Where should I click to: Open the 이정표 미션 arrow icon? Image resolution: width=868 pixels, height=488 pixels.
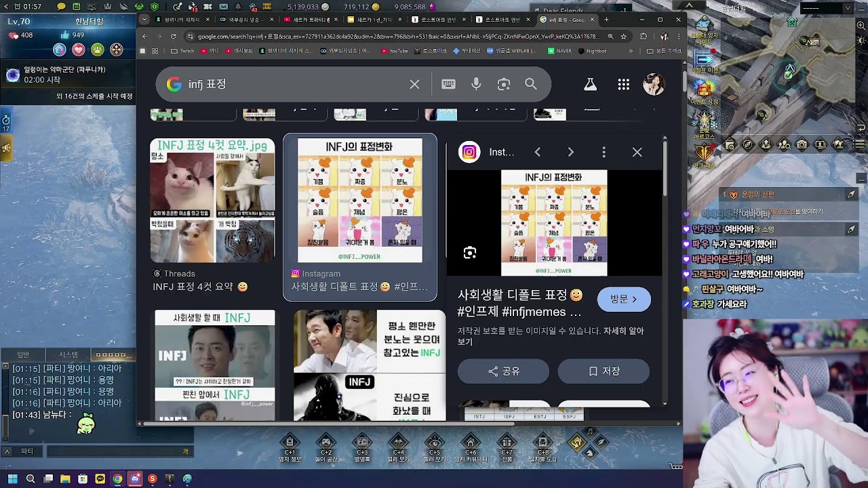[703, 62]
